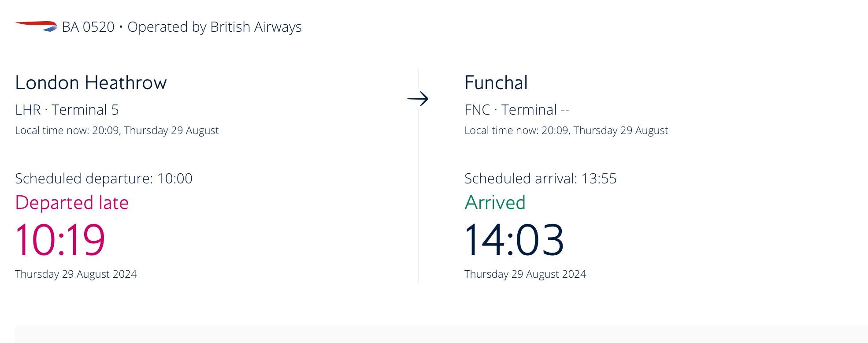Click the Funchal local time now text
Screen dimensions: 868x343
click(x=566, y=130)
